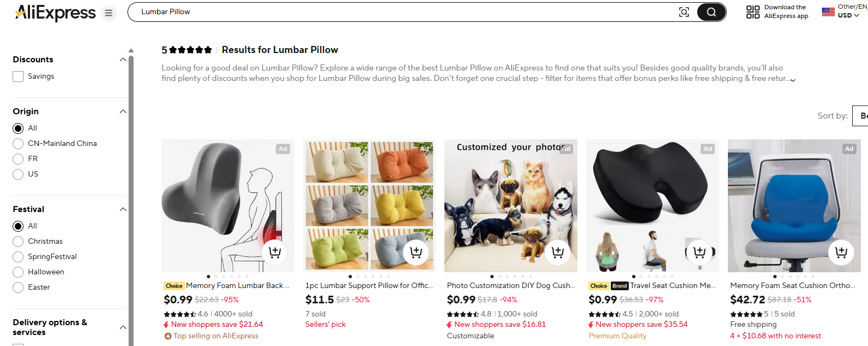Click the Sort by selector

point(861,116)
